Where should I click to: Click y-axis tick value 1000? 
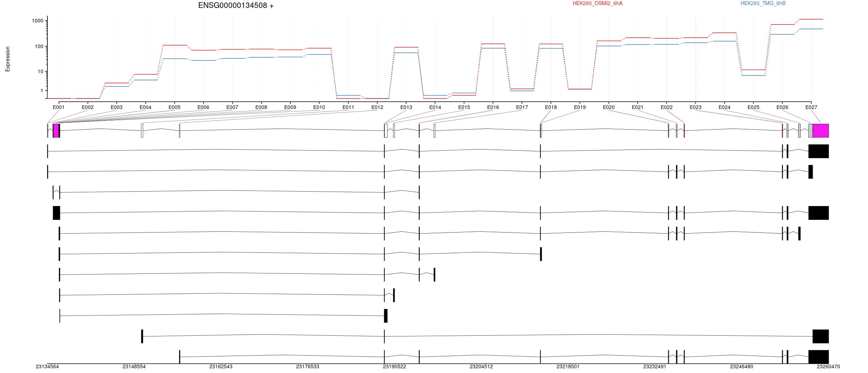38,21
